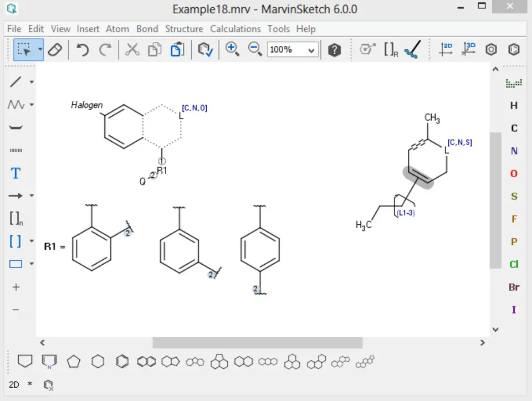This screenshot has width=532, height=401.
Task: Open the Calculations menu
Action: (236, 29)
